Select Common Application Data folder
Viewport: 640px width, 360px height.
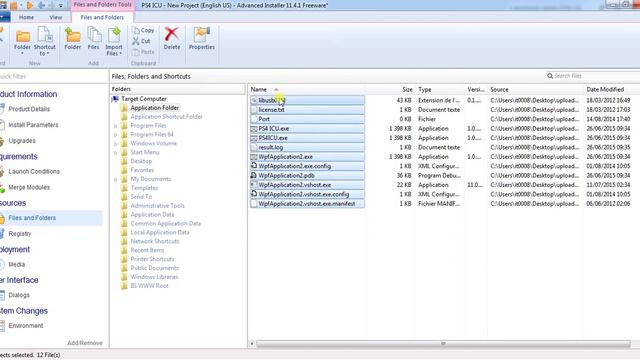coord(165,224)
